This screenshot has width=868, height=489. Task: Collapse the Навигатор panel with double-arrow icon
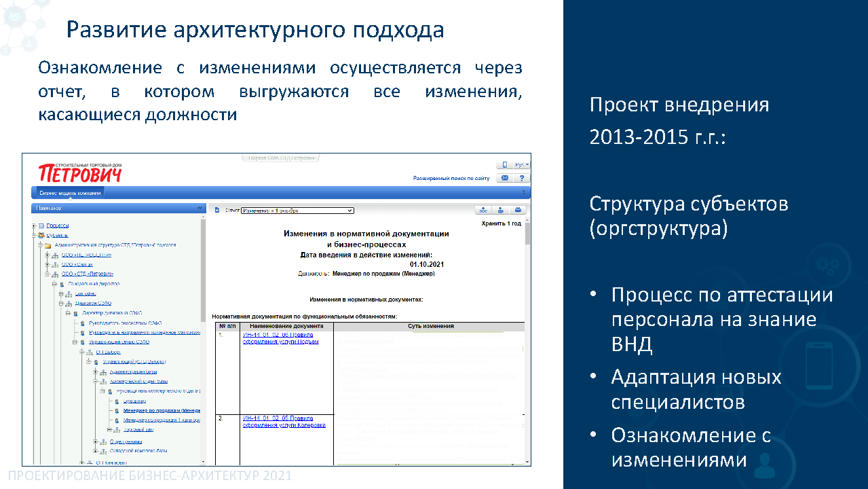[x=200, y=208]
